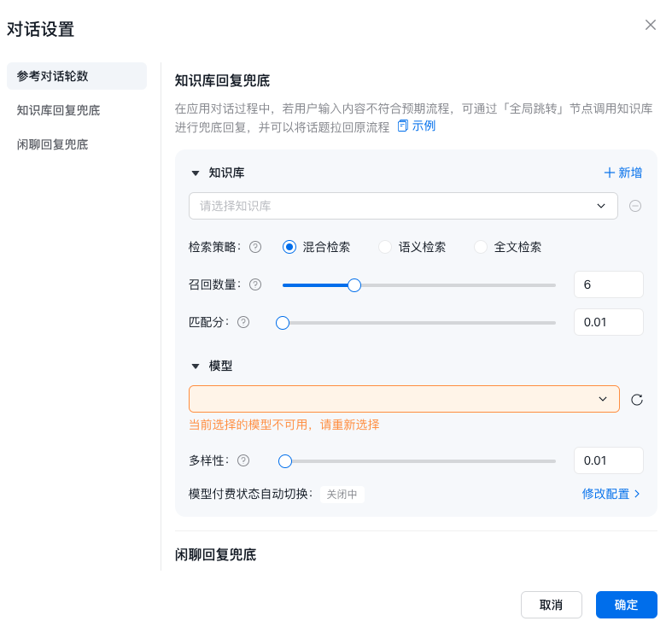Focus the 召回数量 value field

[609, 284]
